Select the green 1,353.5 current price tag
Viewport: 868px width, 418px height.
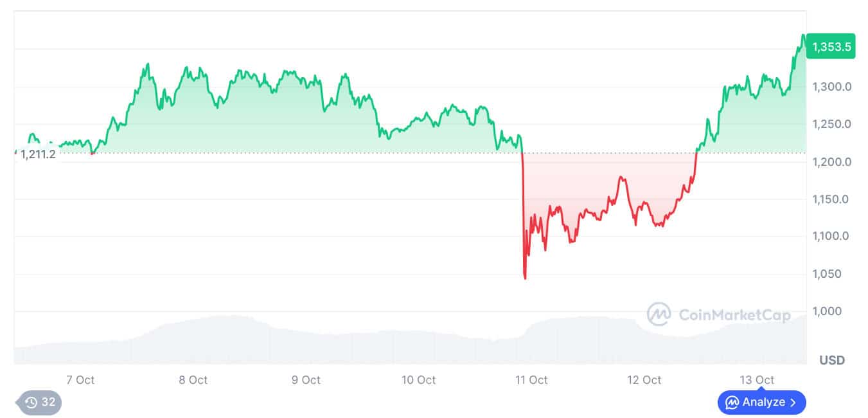coord(831,46)
